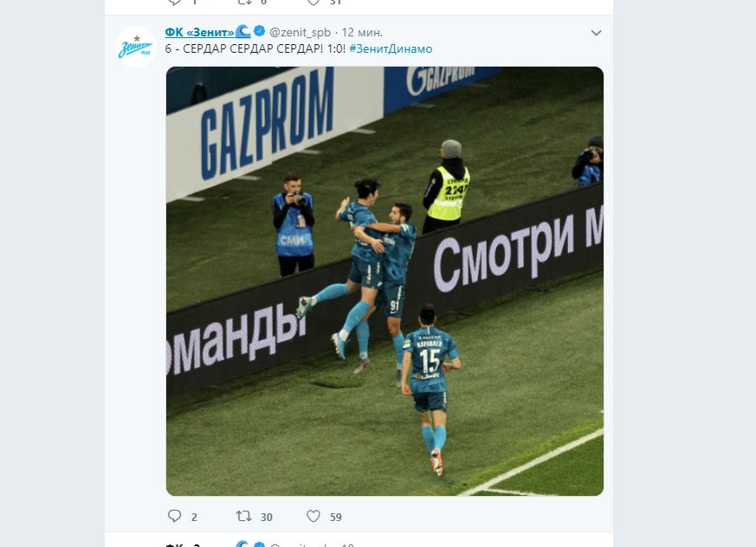The width and height of the screenshot is (756, 547).
Task: Enlarge the goal celebration photo
Action: point(384,281)
